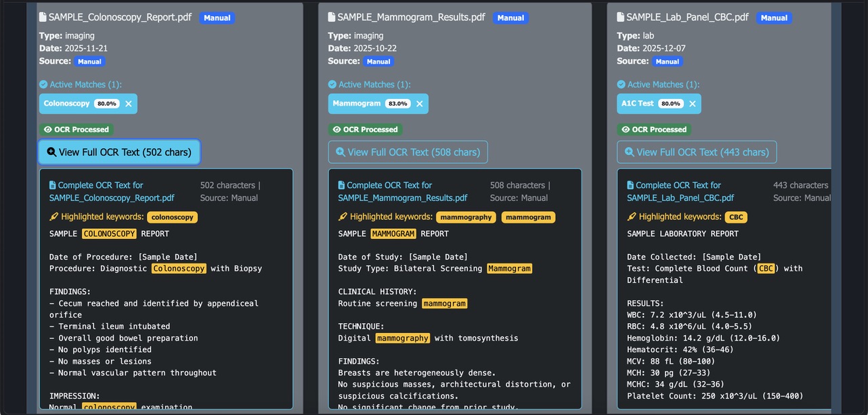
Task: Click the Manual source badge on the mammogram card
Action: click(x=378, y=61)
